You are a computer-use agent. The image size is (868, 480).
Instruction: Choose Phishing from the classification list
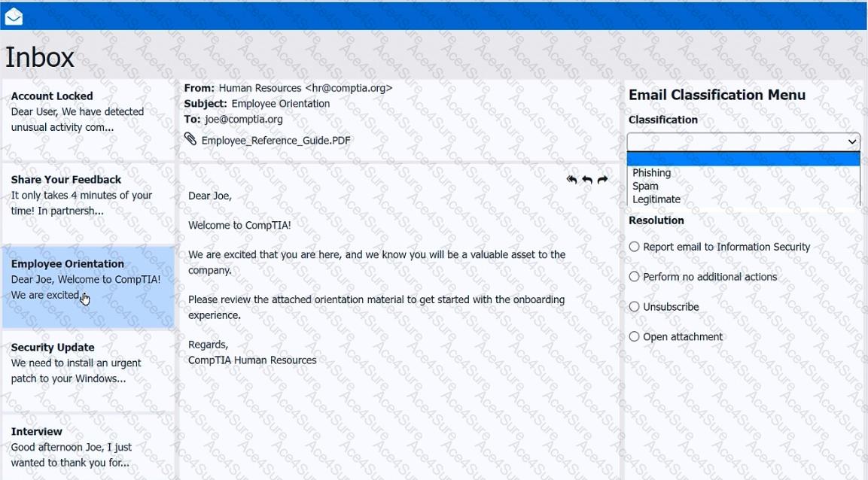pos(652,173)
